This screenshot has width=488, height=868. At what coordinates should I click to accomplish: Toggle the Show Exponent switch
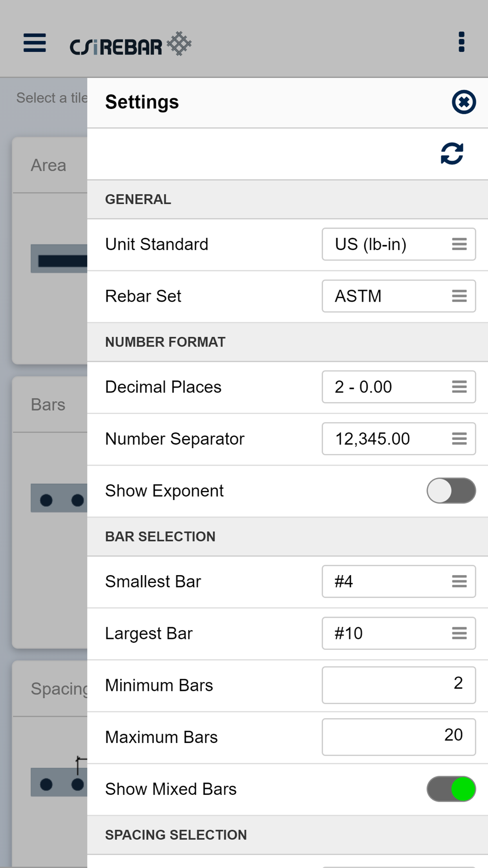point(451,491)
